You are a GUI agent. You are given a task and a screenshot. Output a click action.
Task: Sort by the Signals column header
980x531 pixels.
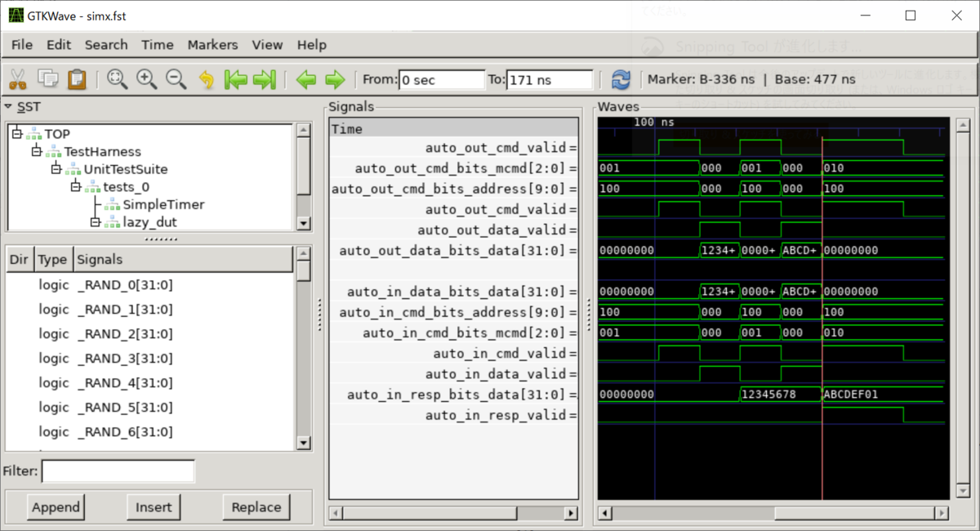click(x=182, y=259)
